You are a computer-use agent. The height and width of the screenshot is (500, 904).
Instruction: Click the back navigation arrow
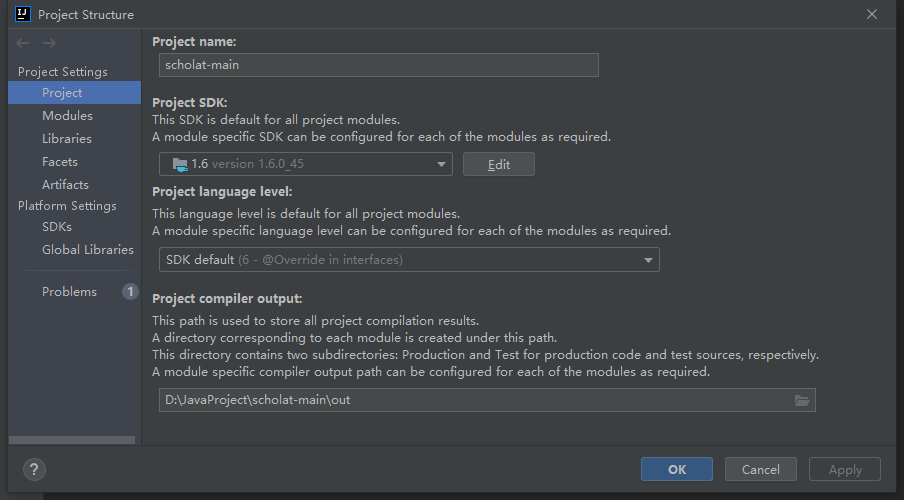coord(22,43)
